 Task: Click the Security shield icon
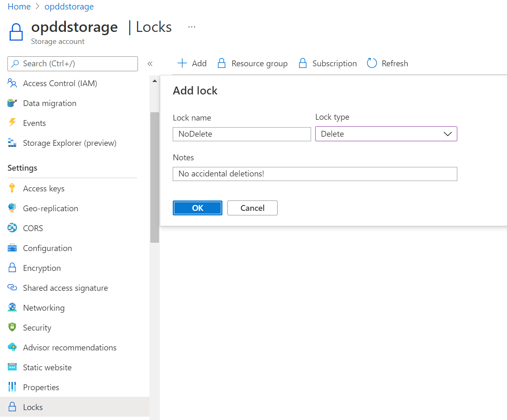pyautogui.click(x=12, y=328)
